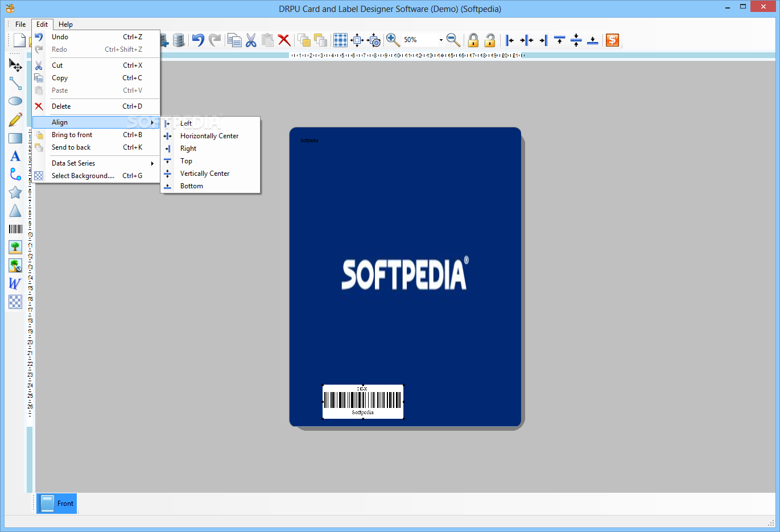Image resolution: width=780 pixels, height=532 pixels.
Task: Choose Delete from the Edit menu
Action: (x=96, y=106)
